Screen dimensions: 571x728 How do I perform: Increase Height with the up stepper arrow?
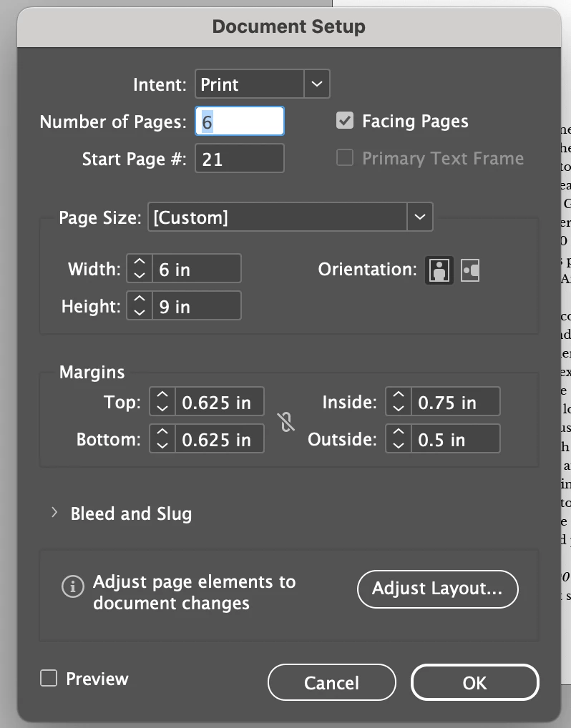click(140, 299)
